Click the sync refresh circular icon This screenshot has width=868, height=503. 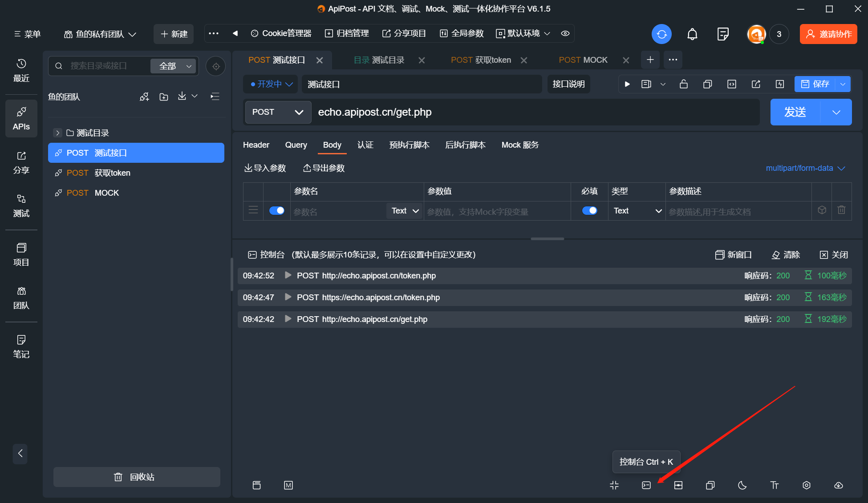coord(661,34)
